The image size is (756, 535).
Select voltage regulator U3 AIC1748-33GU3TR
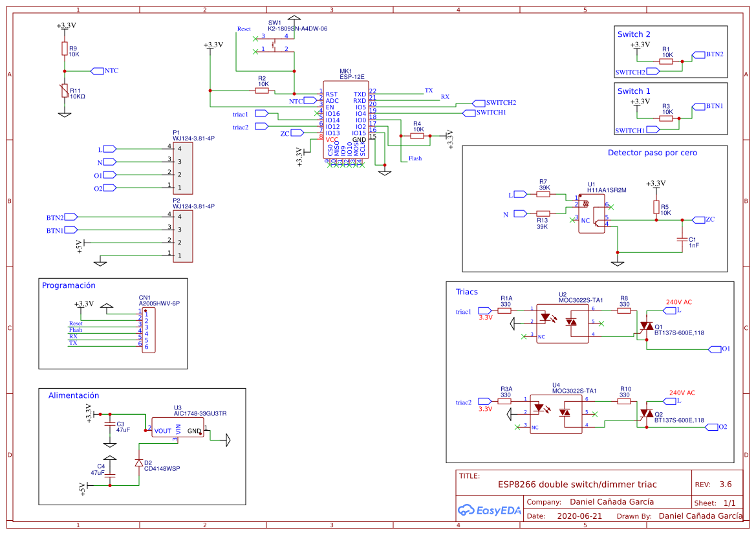coord(177,428)
